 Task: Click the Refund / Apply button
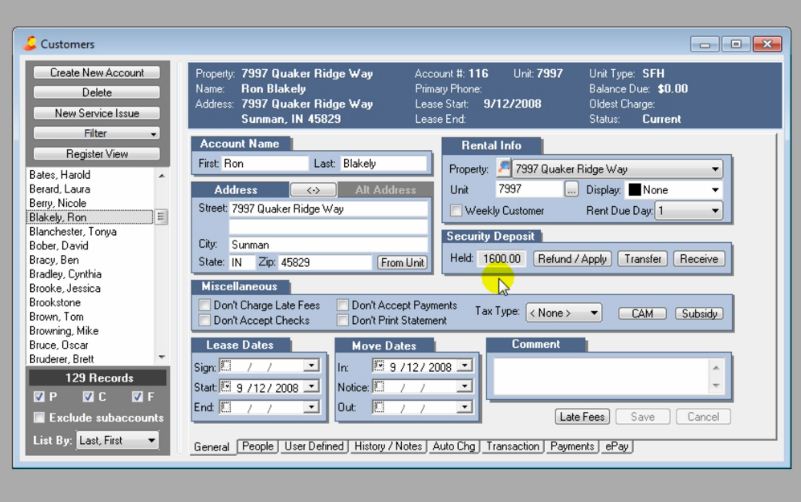click(x=572, y=259)
